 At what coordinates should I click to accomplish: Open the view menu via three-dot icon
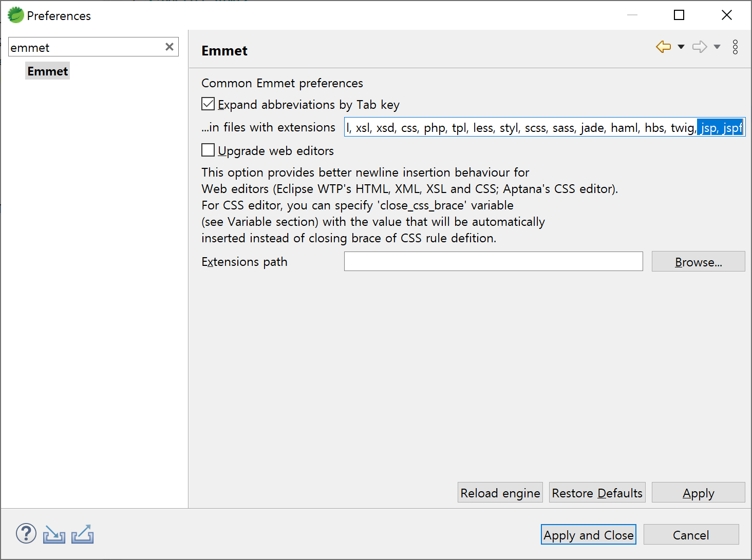[736, 47]
